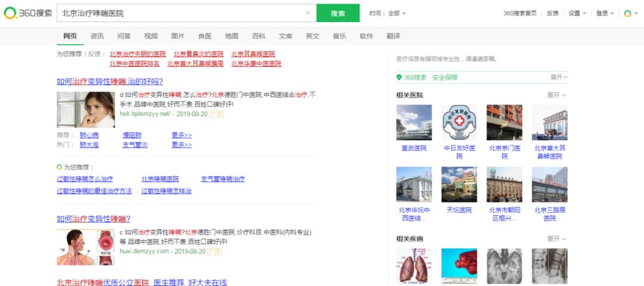
Task: Open the 设置 settings dropdown
Action: (577, 13)
